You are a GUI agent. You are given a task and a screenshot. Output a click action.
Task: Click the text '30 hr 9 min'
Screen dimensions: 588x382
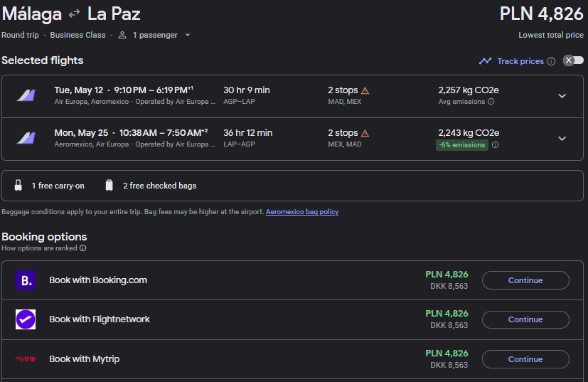tap(247, 90)
